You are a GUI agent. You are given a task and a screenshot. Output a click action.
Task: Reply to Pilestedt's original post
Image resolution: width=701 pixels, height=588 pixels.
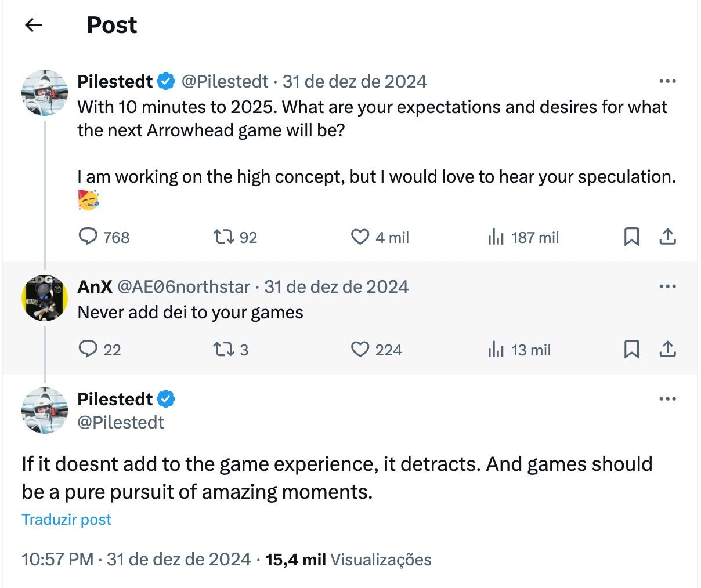tap(88, 237)
